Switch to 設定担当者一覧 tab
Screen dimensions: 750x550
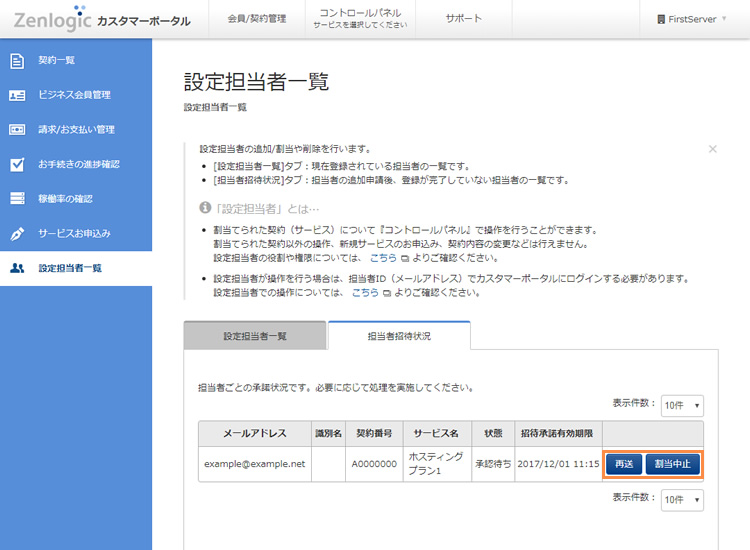[x=255, y=336]
